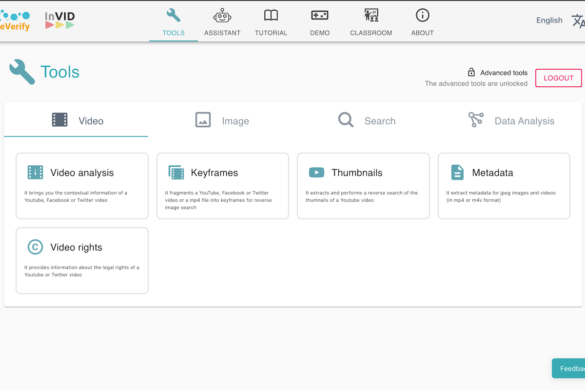This screenshot has height=390, width=585.
Task: Open the Thumbnails card title
Action: tap(357, 173)
